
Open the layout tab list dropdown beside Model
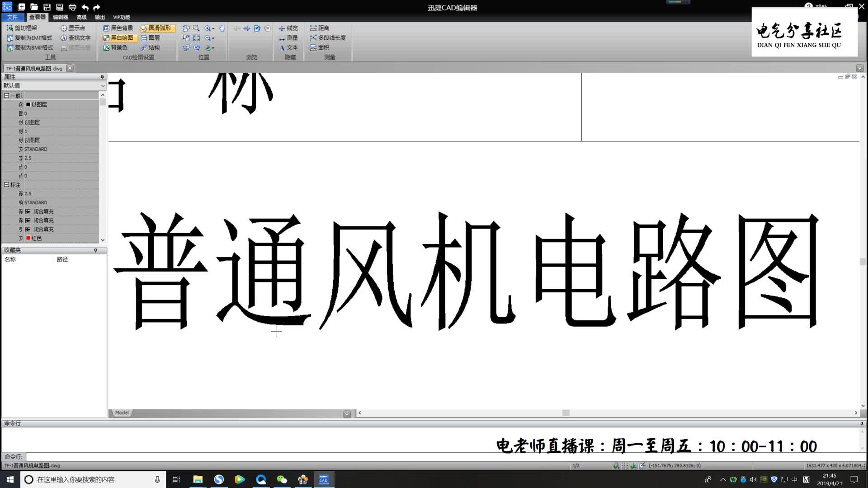pyautogui.click(x=347, y=414)
